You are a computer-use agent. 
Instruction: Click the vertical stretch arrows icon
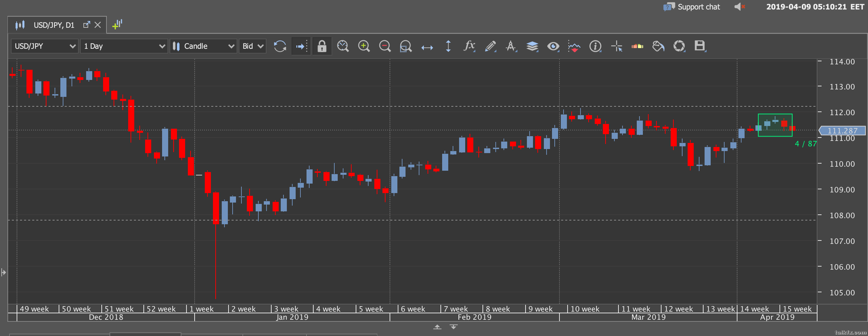pyautogui.click(x=448, y=46)
